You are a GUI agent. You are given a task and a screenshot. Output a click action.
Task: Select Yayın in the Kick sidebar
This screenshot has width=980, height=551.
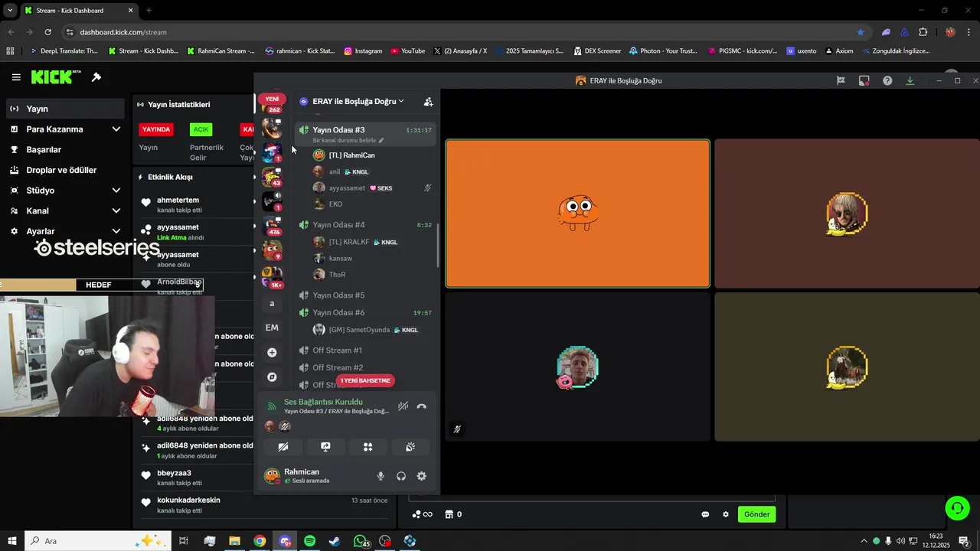tap(64, 109)
